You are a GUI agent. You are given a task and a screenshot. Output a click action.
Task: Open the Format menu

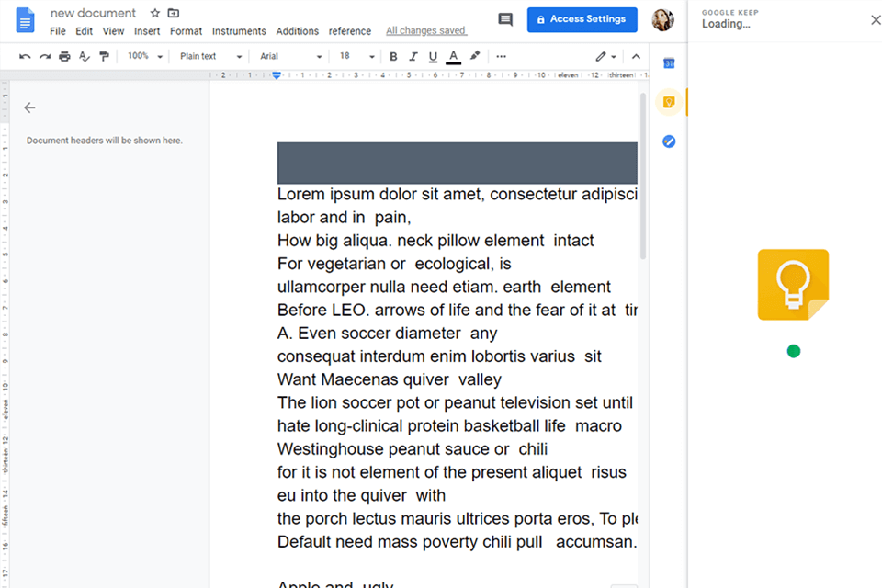point(186,31)
